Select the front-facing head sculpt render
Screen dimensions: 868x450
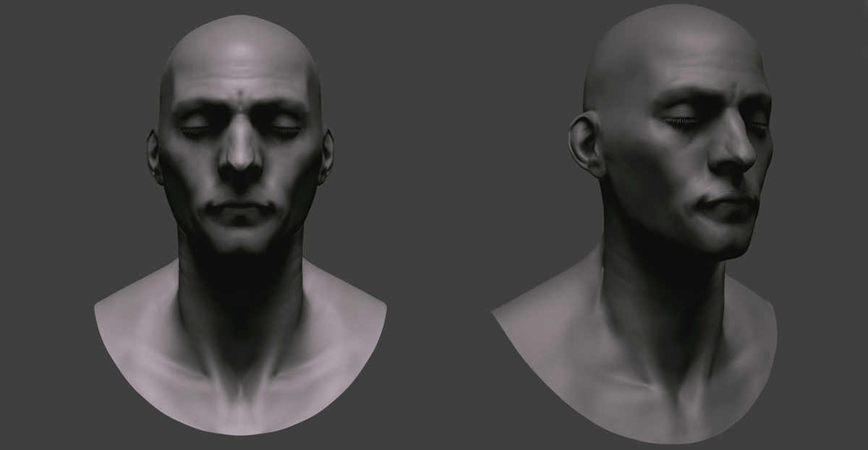point(240,224)
